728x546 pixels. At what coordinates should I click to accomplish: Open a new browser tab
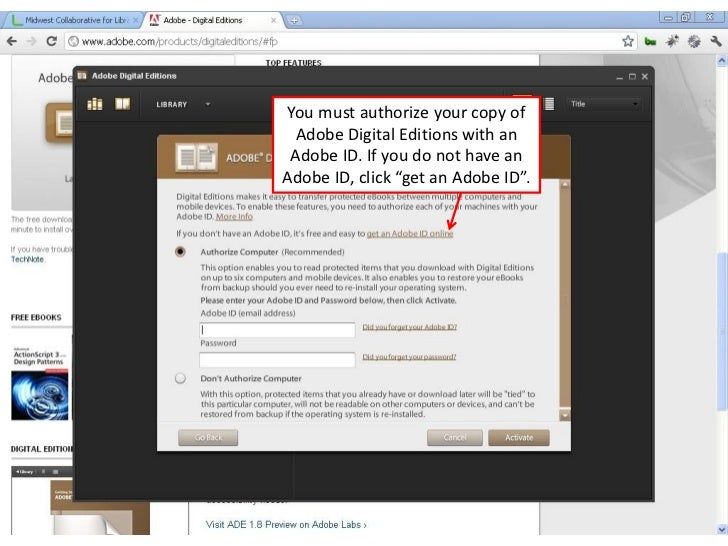tap(293, 20)
